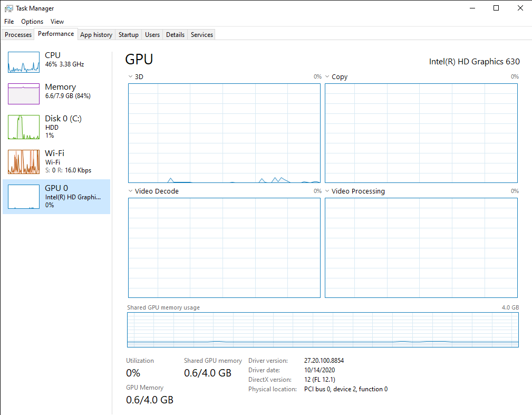Open the View menu
Image resolution: width=532 pixels, height=415 pixels.
tap(57, 22)
